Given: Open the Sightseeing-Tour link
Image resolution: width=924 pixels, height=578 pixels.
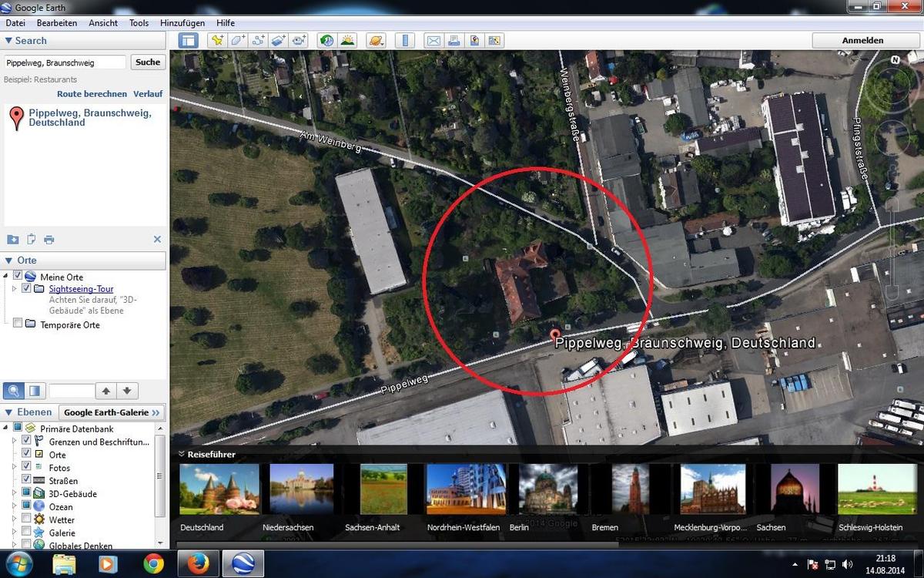Looking at the screenshot, I should tap(81, 289).
